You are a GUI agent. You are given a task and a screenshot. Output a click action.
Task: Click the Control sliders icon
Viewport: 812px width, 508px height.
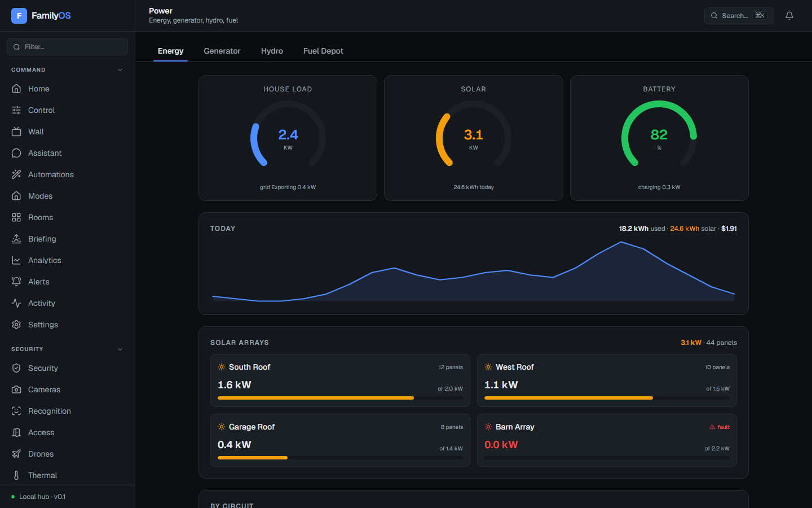coord(16,110)
